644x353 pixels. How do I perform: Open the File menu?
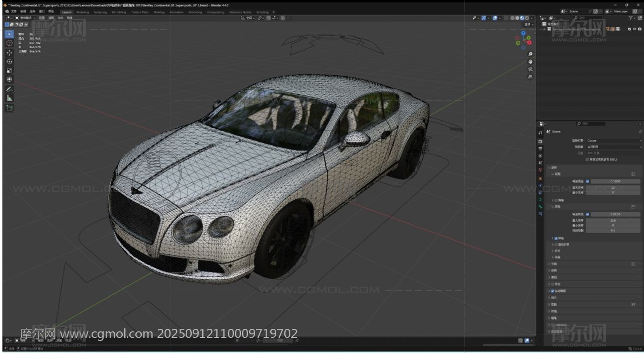14,12
